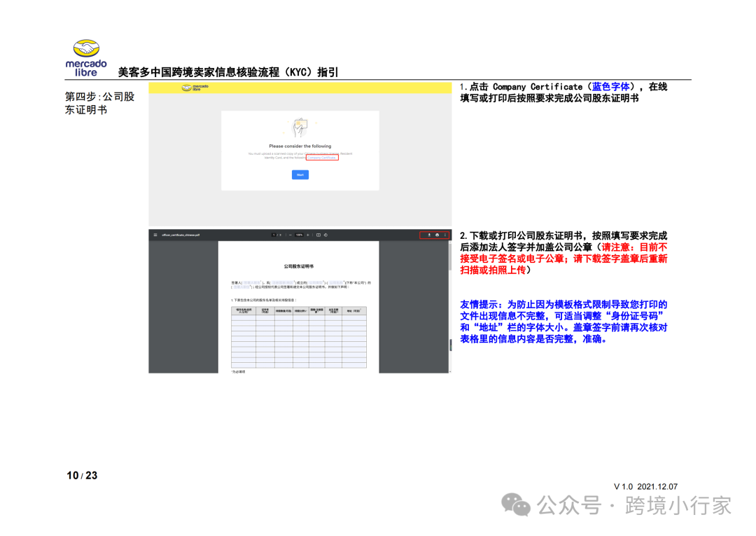Viewport: 756px width, 536px height.
Task: Open the more options menu in PDF viewer
Action: (x=445, y=235)
